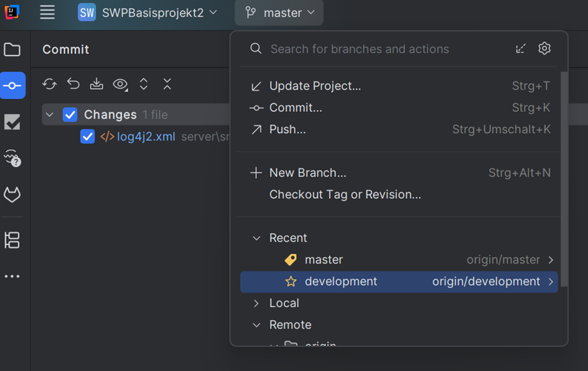Uncheck the log4j2.xml file checkbox
Screen dimensions: 588x371
pyautogui.click(x=88, y=137)
